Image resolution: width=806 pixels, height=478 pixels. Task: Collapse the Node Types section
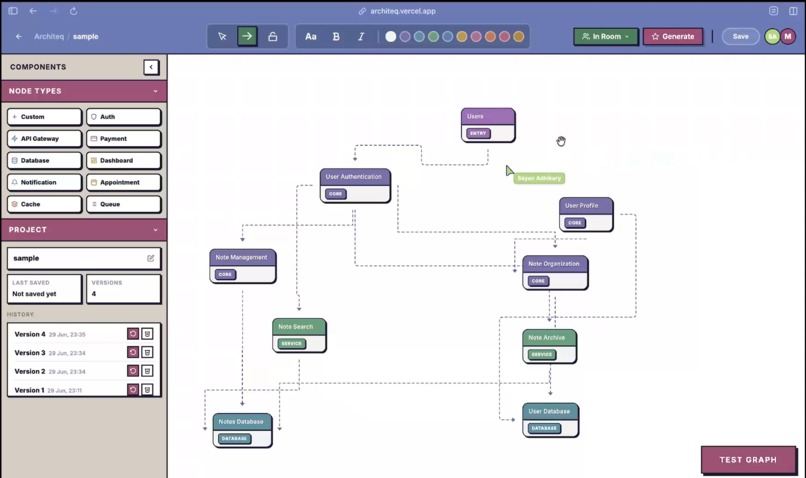pyautogui.click(x=83, y=91)
